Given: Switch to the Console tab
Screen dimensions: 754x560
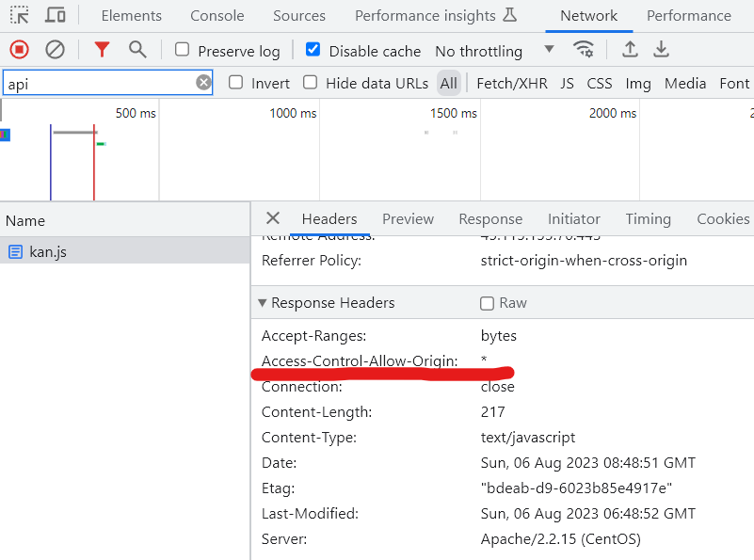Looking at the screenshot, I should (x=217, y=16).
